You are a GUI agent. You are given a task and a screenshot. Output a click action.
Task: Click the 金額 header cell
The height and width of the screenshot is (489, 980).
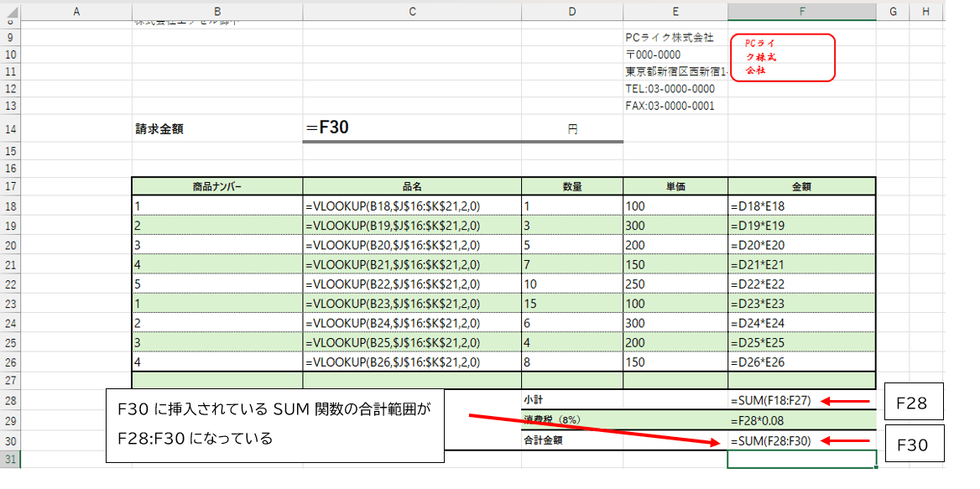[802, 186]
